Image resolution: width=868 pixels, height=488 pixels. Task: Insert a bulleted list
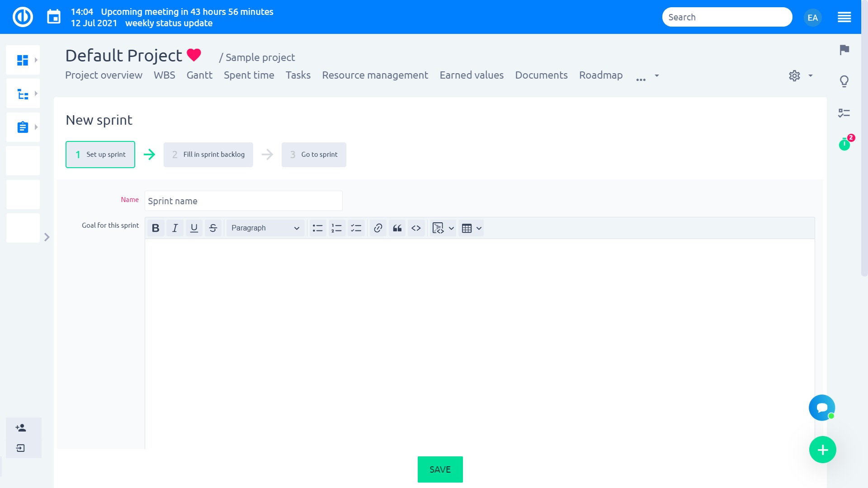tap(318, 228)
